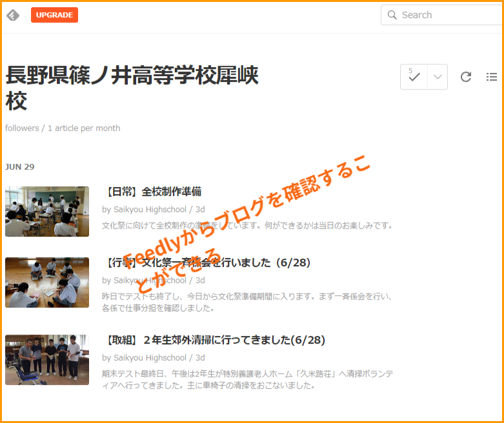
Task: Open the 【取組】2年生郊外清掃 article title
Action: [x=214, y=340]
